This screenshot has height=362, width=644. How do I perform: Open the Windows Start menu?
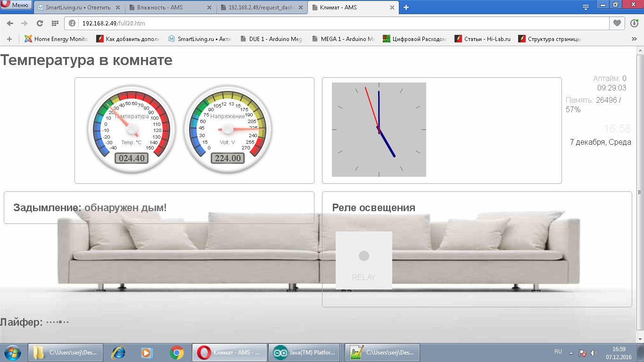(13, 353)
